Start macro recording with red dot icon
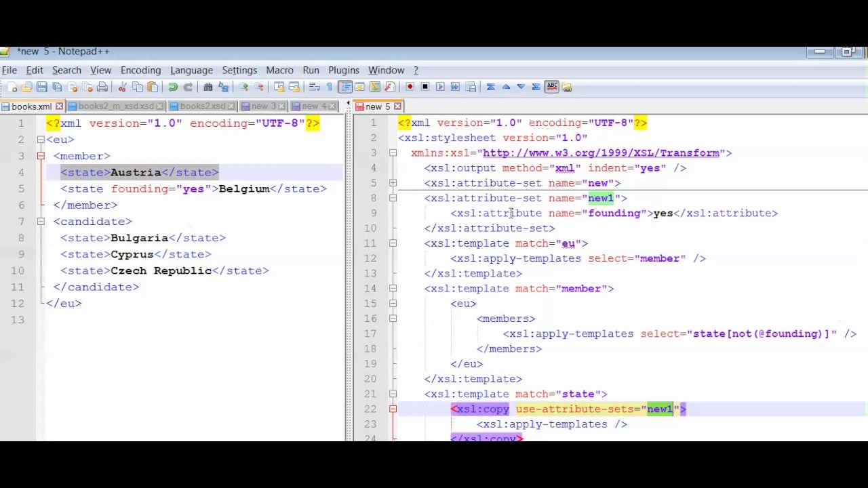The image size is (868, 488). click(410, 87)
